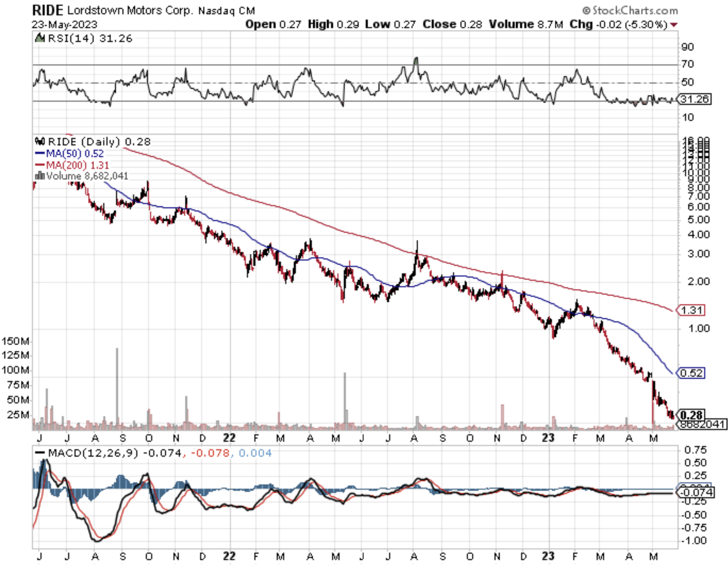Click the 0.52 MA(50) price tag
Screen dimensions: 728x565
pos(691,373)
